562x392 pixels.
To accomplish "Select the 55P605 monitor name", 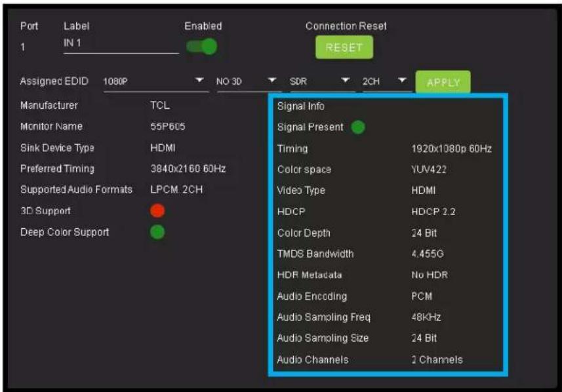I will 168,127.
